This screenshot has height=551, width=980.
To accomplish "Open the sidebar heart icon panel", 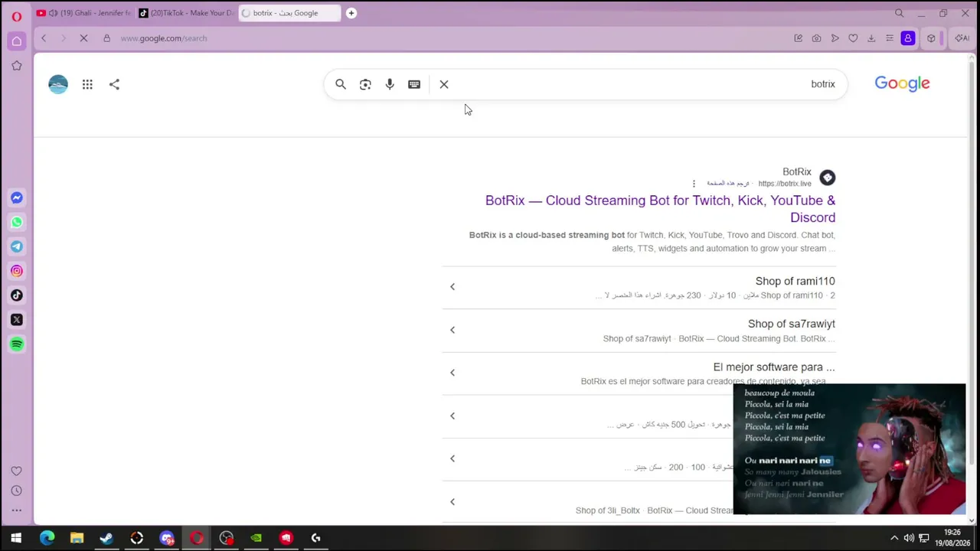I will pos(16,471).
